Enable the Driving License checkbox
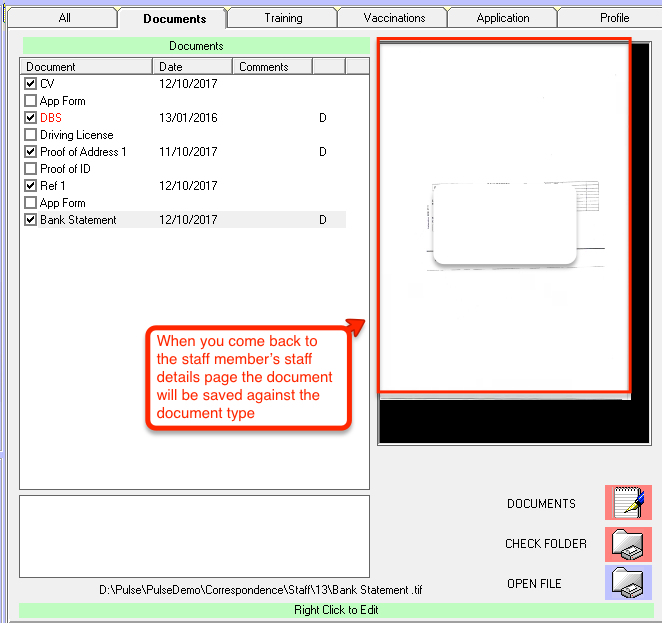This screenshot has width=662, height=623. 31,135
